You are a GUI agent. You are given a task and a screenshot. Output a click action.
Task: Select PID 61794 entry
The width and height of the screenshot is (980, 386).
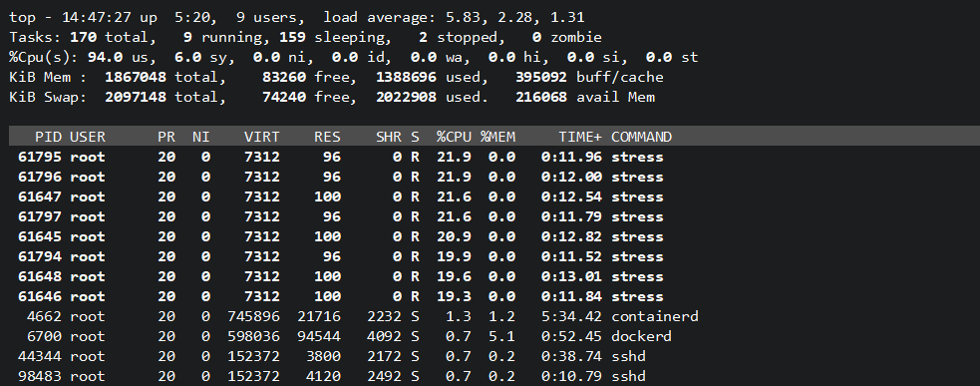tap(40, 256)
